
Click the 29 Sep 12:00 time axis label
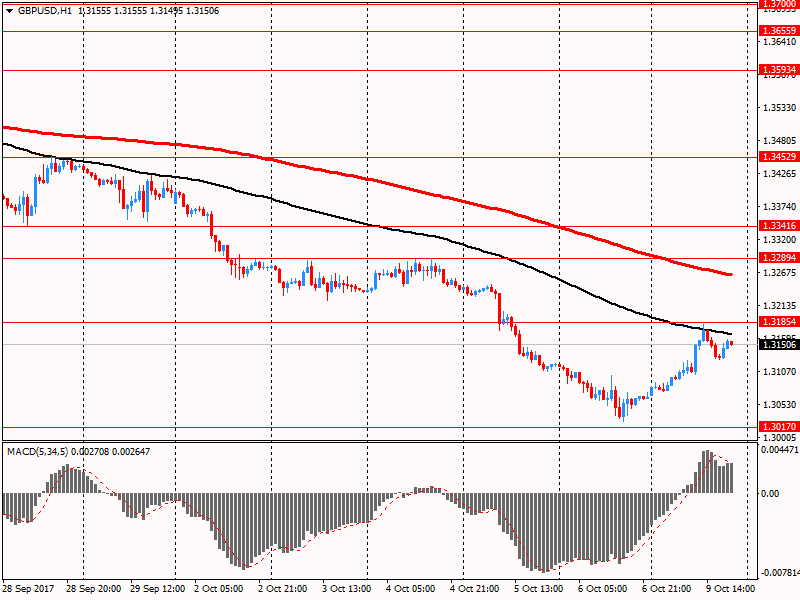(157, 589)
